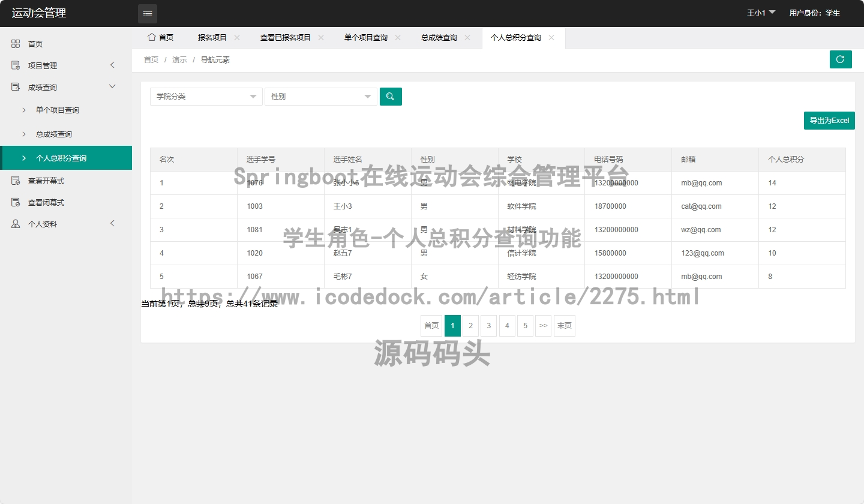Click the 导航元素 breadcrumb

(215, 59)
